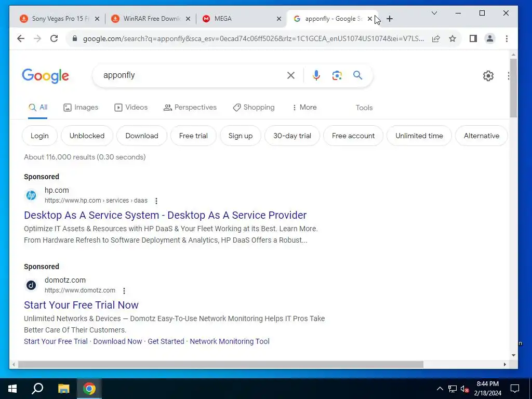532x399 pixels.
Task: Click the Chrome taskbar icon
Action: pos(89,389)
